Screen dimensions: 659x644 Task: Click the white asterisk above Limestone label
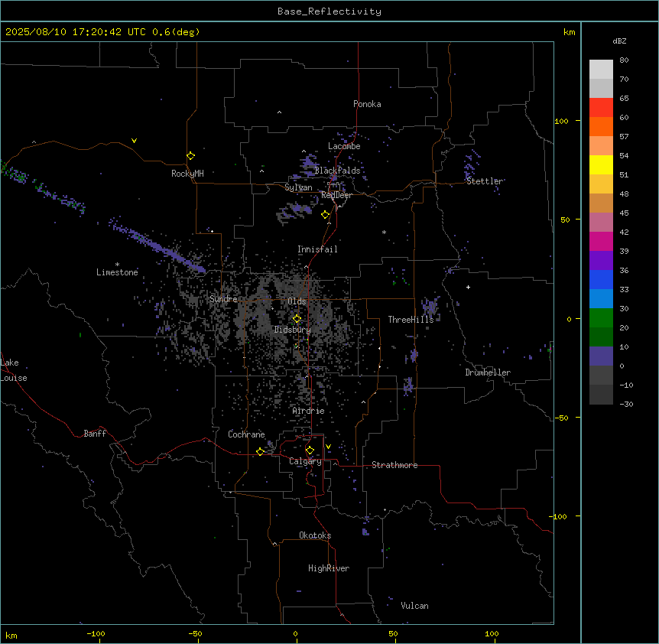[117, 265]
